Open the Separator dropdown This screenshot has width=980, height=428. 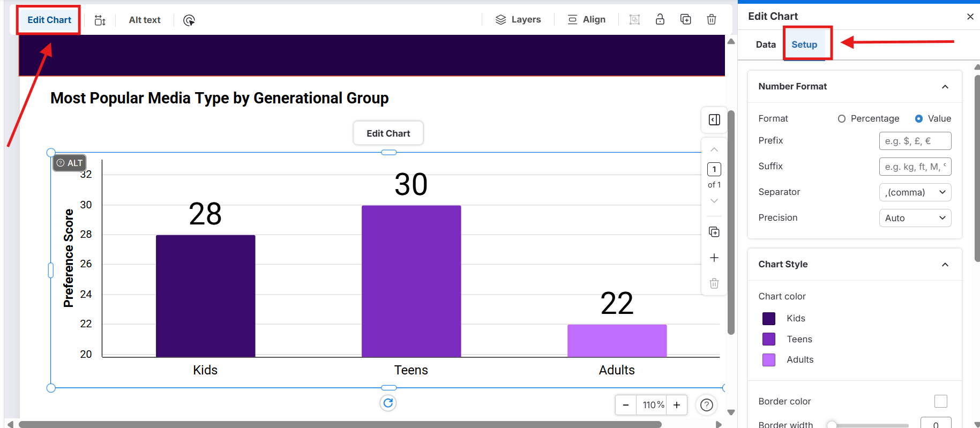click(x=915, y=192)
